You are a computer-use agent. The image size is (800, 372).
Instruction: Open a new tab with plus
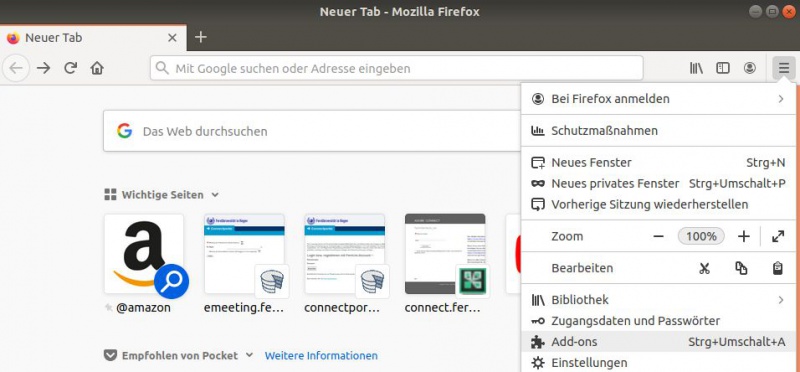[201, 37]
